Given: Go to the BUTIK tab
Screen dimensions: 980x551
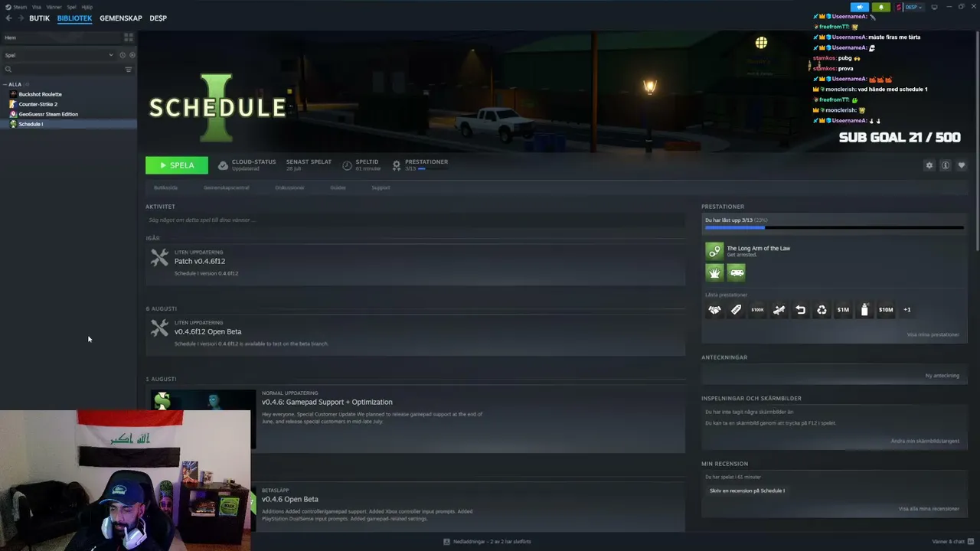Looking at the screenshot, I should 39,18.
